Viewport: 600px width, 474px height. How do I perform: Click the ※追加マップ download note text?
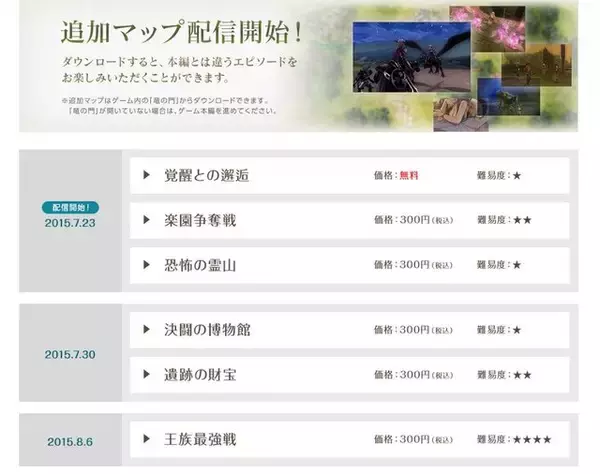tap(168, 106)
